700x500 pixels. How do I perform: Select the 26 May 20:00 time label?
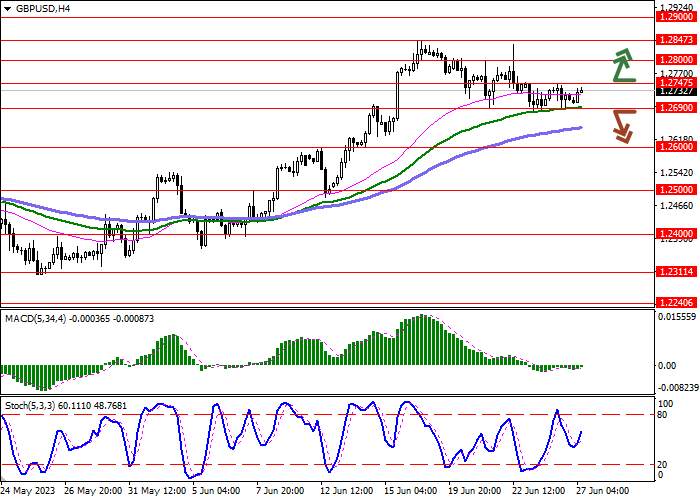94,491
